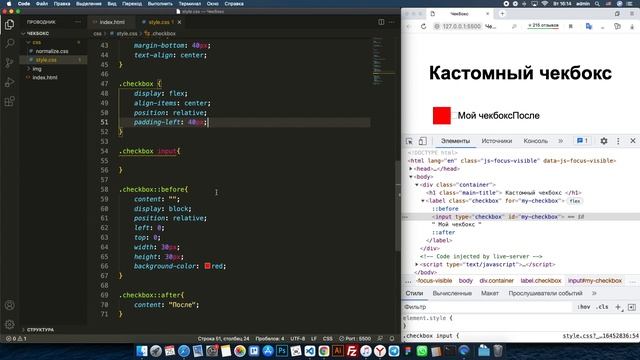Switch to the Вычисленные styles tab
Screen dimensions: 640x360
452,293
